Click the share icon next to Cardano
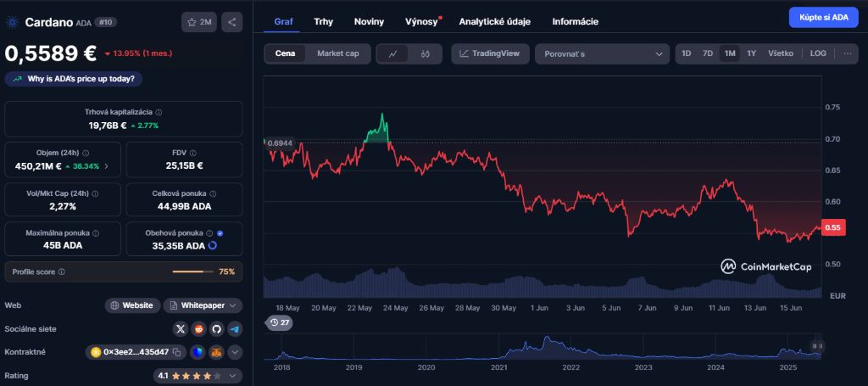Screen dimensions: 868x386 [x=232, y=22]
